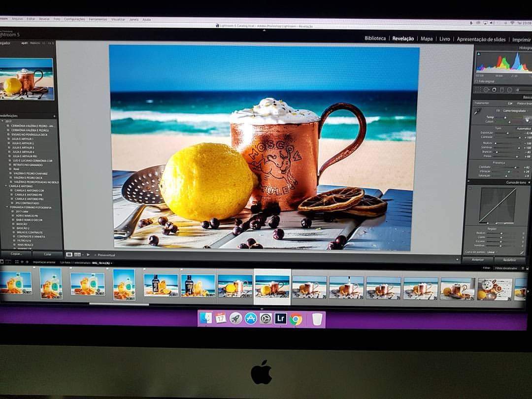Open the Apresentação de slides module
Image resolution: width=532 pixels, height=399 pixels.
[481, 39]
